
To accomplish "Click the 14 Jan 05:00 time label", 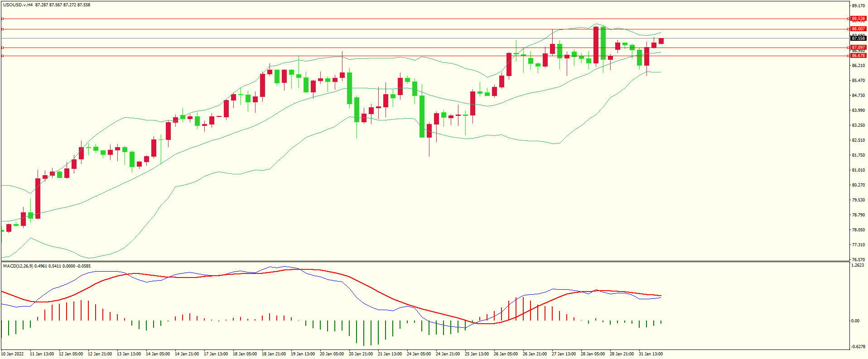I will pos(158,354).
